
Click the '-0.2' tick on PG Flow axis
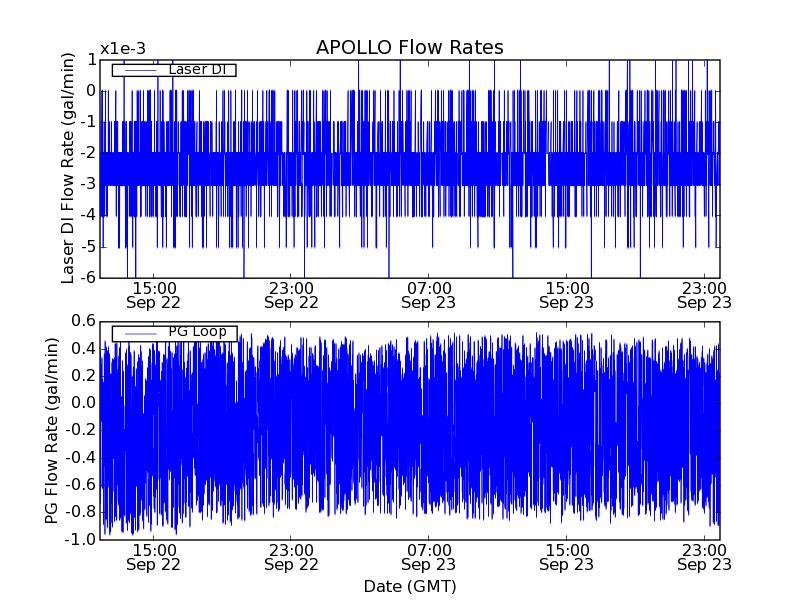80,431
